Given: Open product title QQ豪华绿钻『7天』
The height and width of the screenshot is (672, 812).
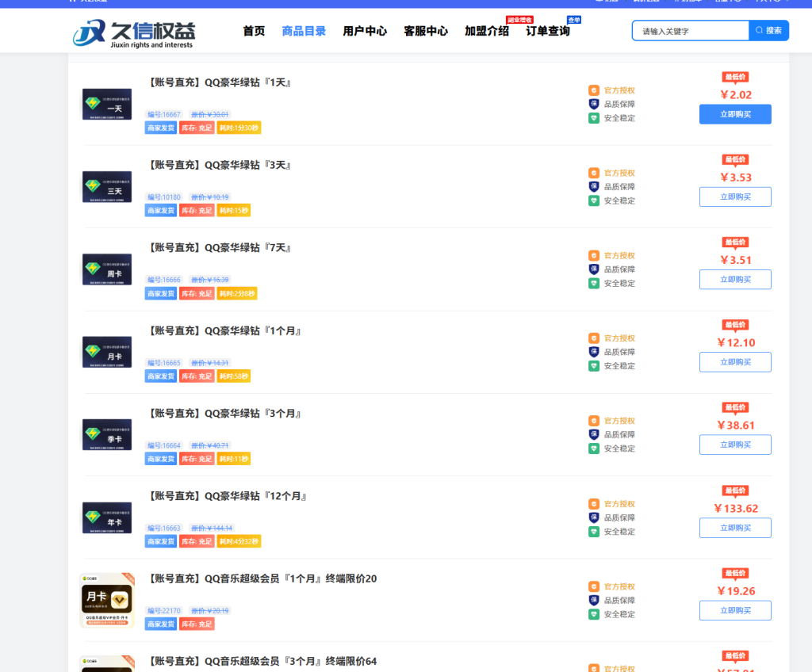Looking at the screenshot, I should [x=220, y=248].
